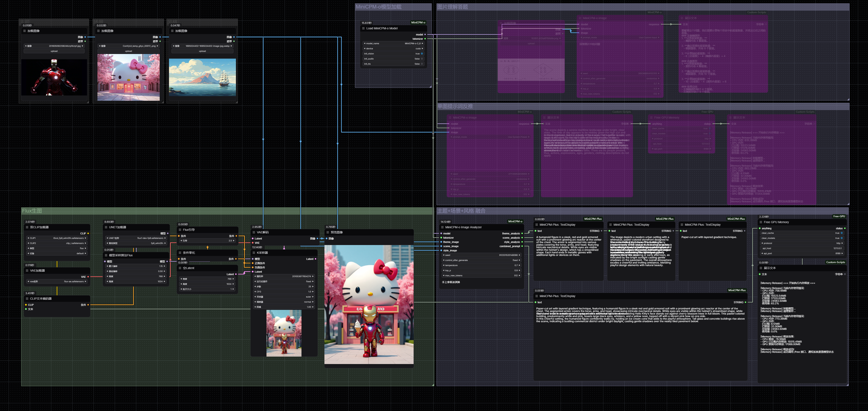
Task: Click the model output dot on Load MiniCPM-o Model
Action: click(x=425, y=34)
